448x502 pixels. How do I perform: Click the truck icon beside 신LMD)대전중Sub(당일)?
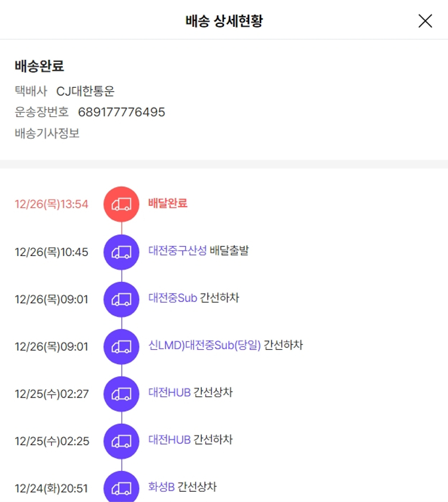[121, 346]
